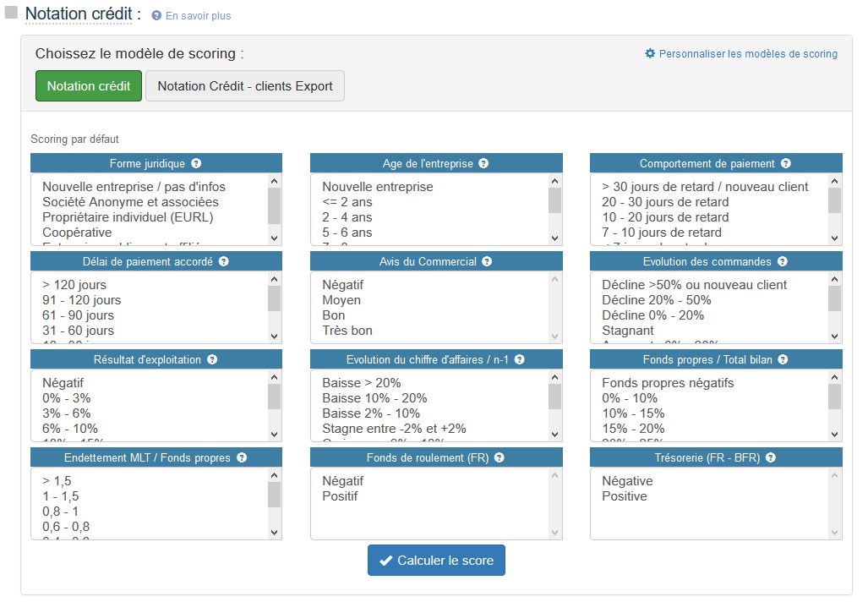Click Comportement de paiement help icon
Viewport: 868px width, 602px height.
pos(785,164)
